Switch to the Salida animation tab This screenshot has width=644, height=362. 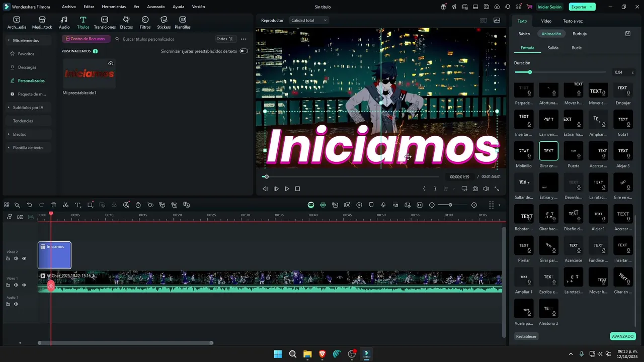click(553, 48)
